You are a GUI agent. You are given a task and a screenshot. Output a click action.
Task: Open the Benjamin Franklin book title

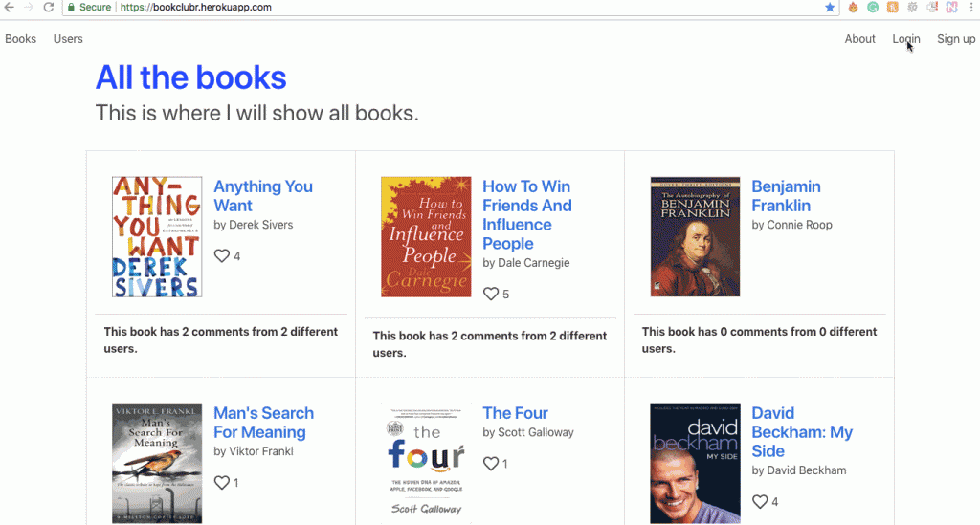[786, 196]
